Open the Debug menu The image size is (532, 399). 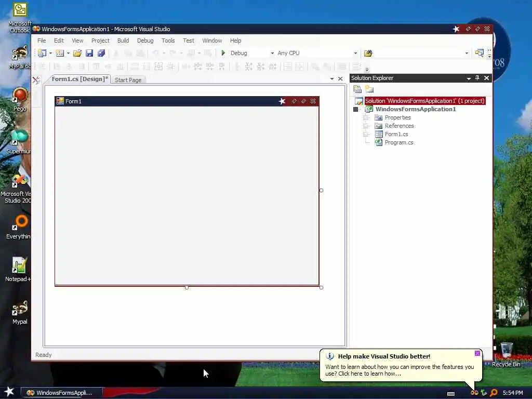click(x=145, y=41)
